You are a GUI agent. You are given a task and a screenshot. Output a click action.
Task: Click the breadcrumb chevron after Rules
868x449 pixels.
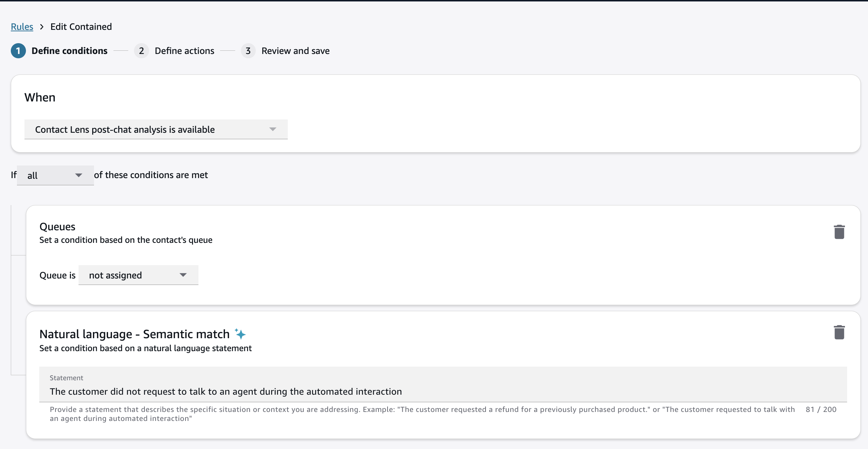point(42,27)
